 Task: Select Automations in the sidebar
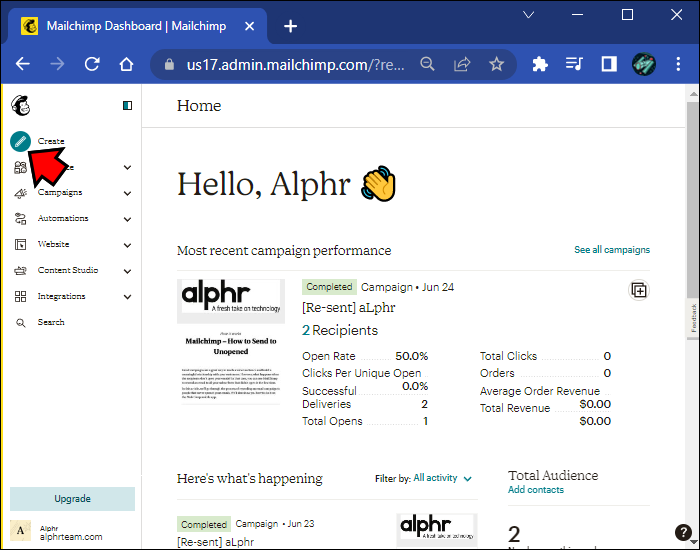63,218
